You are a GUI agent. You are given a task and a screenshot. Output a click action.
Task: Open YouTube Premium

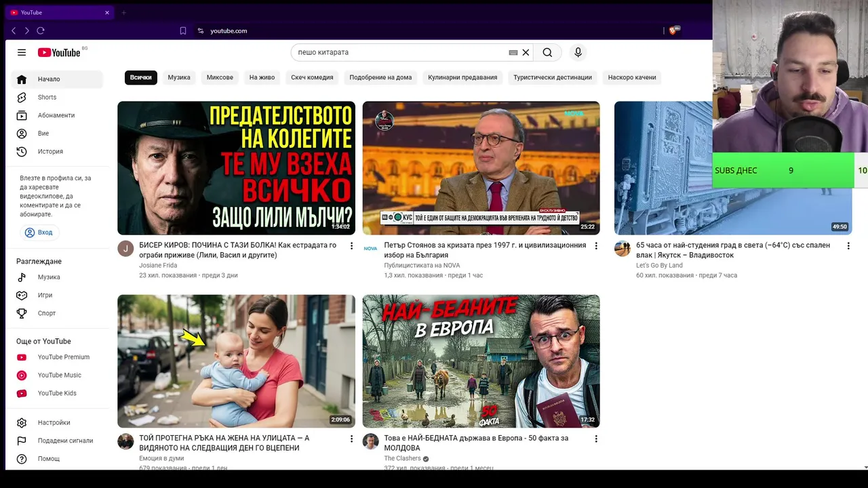pos(57,357)
